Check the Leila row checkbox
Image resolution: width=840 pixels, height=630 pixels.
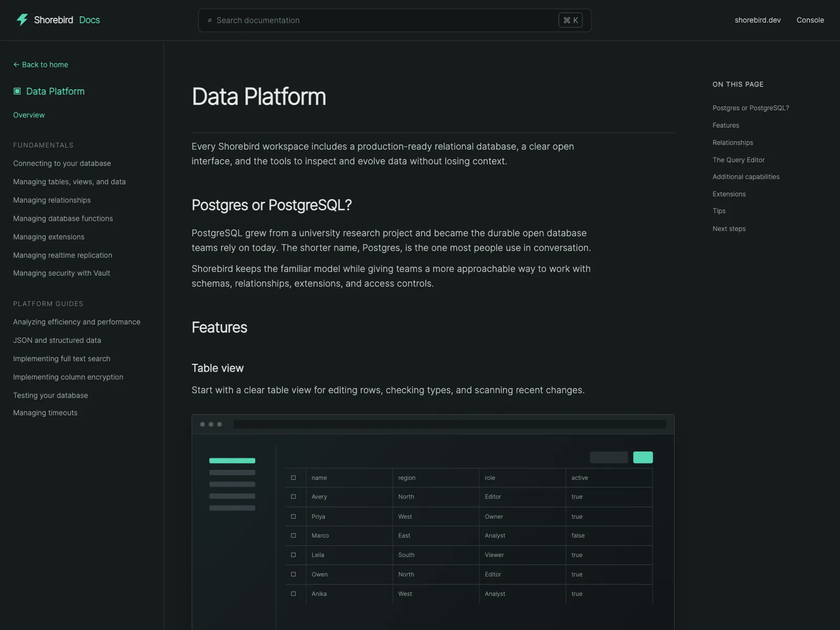(x=293, y=555)
